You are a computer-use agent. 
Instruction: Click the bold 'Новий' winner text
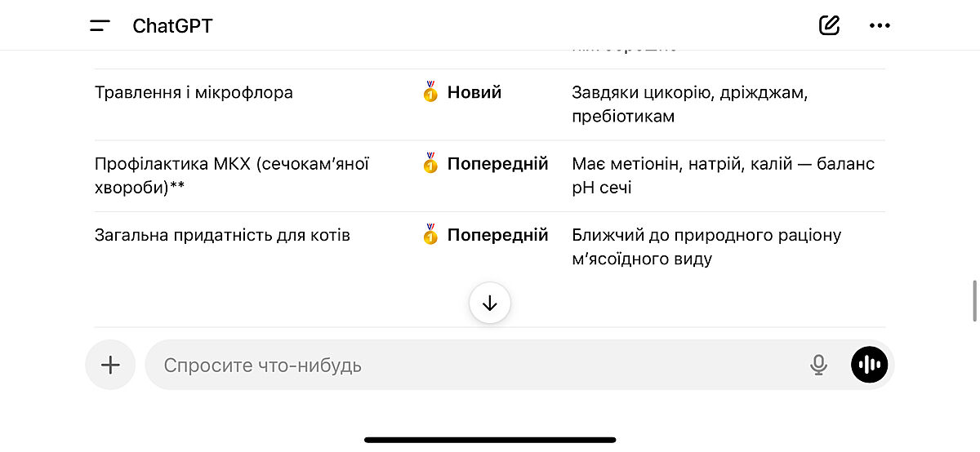[474, 92]
